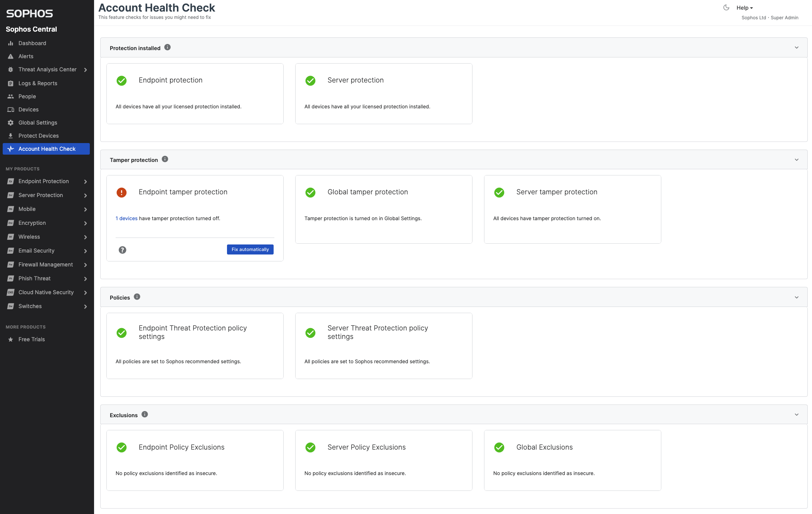Screen dimensions: 812x514
Task: Show info for Tamper protection section
Action: click(165, 159)
